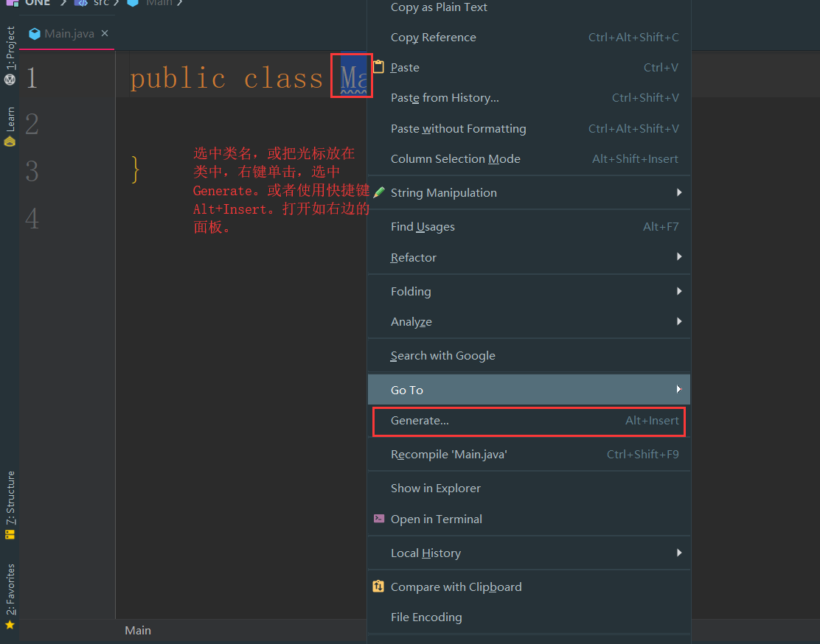The height and width of the screenshot is (644, 820).
Task: Expand the Folding submenu arrow
Action: pos(678,291)
